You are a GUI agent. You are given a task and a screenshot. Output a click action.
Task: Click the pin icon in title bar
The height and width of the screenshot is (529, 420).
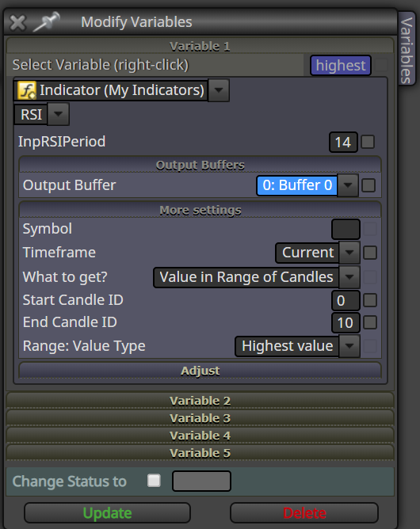pyautogui.click(x=46, y=21)
